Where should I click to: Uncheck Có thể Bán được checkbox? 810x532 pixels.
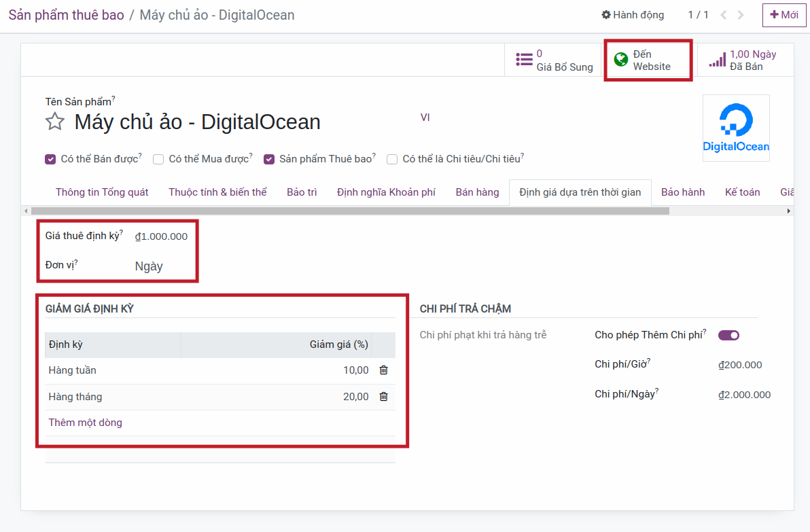(50, 160)
